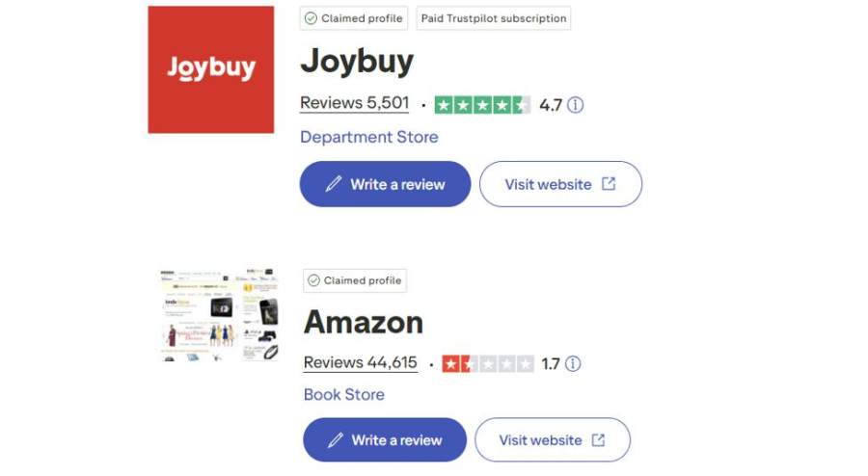Click the info icon beside Joybuy's 4.7 rating
Image resolution: width=868 pixels, height=476 pixels.
(x=576, y=105)
